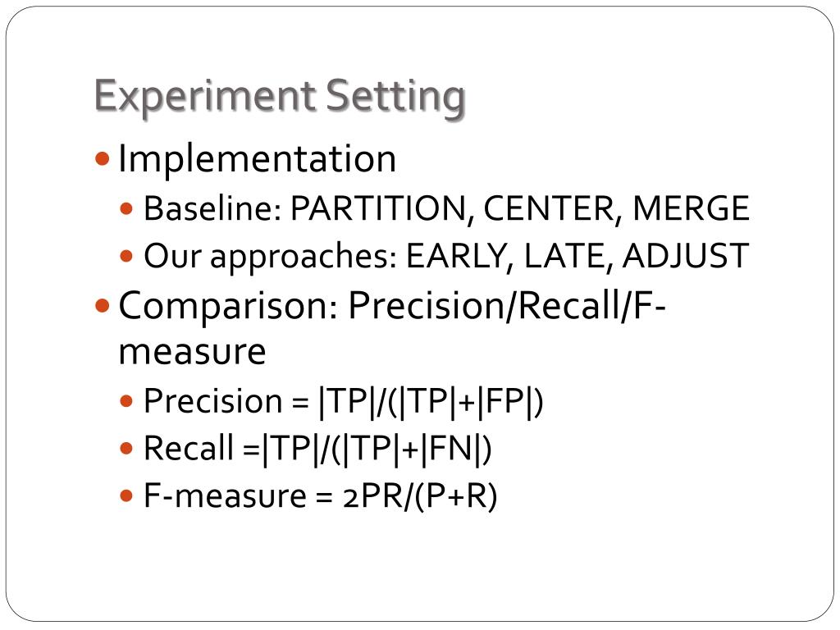Click the 'Experiment Setting' slide title
This screenshot has height=630, width=840.
280,97
